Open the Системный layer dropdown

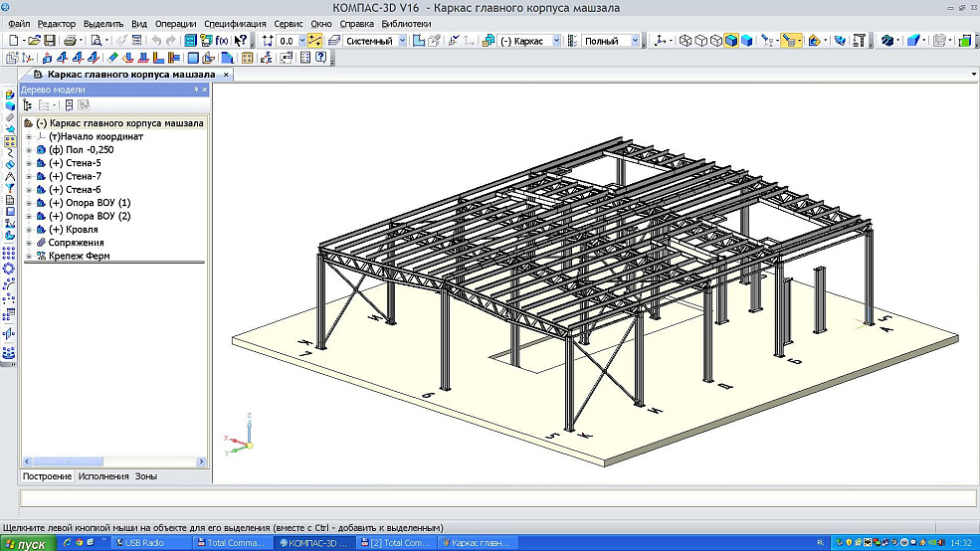(402, 41)
